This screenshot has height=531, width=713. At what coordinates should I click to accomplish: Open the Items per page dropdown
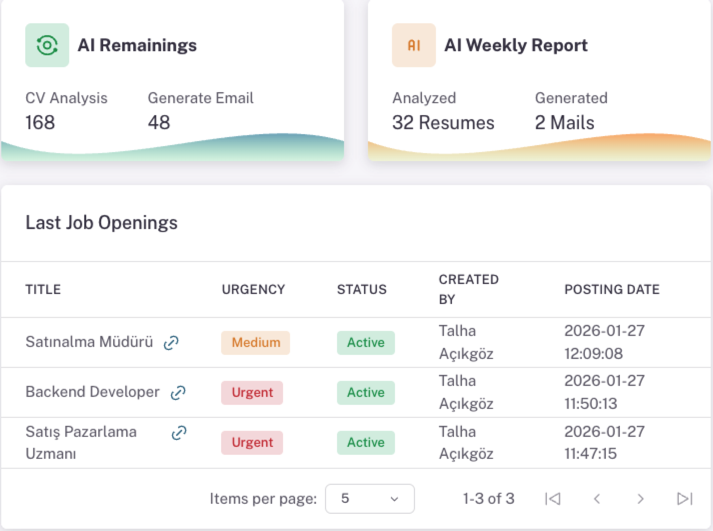(369, 498)
